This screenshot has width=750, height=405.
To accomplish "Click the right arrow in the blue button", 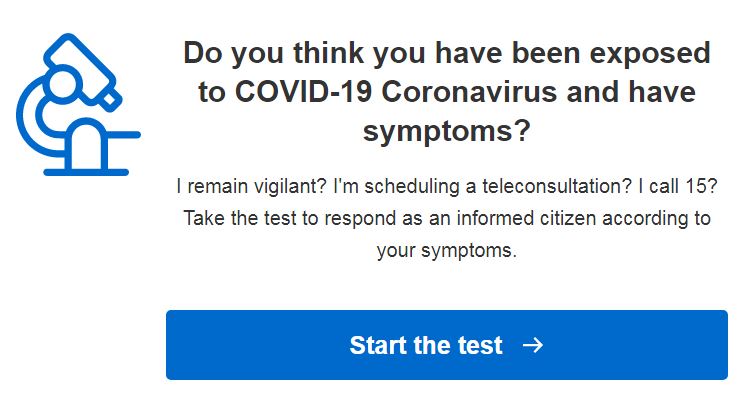I will (x=533, y=346).
